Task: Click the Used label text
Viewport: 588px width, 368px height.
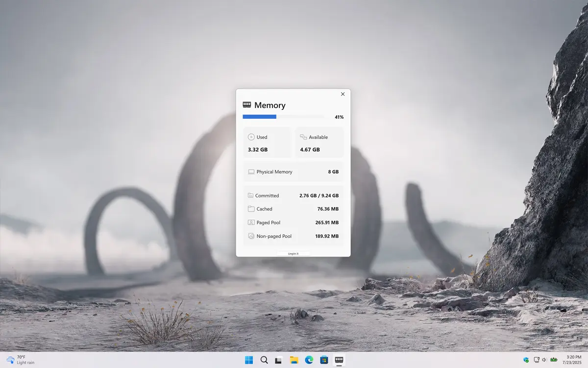Action: (x=262, y=137)
